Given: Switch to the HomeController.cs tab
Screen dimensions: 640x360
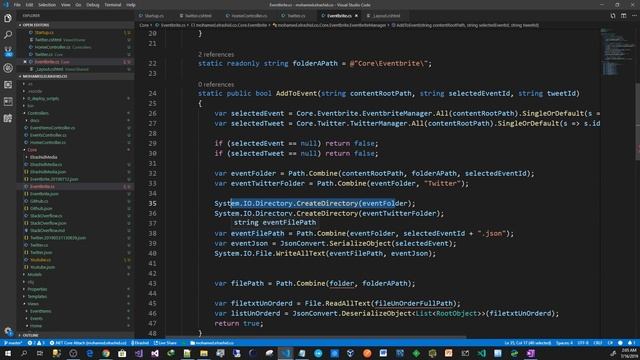Looking at the screenshot, I should (x=249, y=16).
